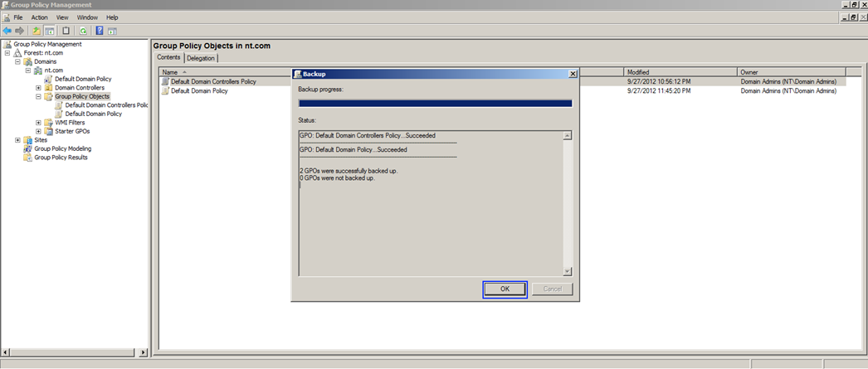The image size is (868, 369).
Task: Click the status box scroll-down arrow
Action: click(568, 271)
